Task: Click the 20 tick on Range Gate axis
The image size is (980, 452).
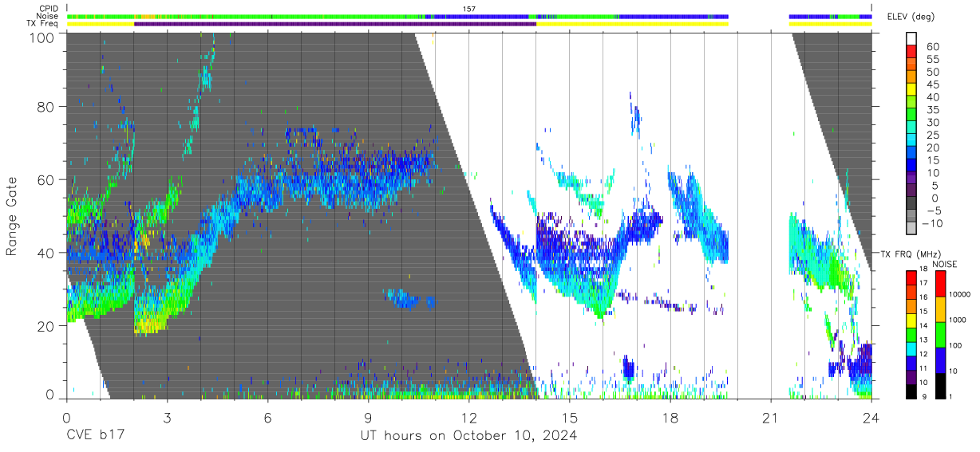Action: tap(46, 326)
